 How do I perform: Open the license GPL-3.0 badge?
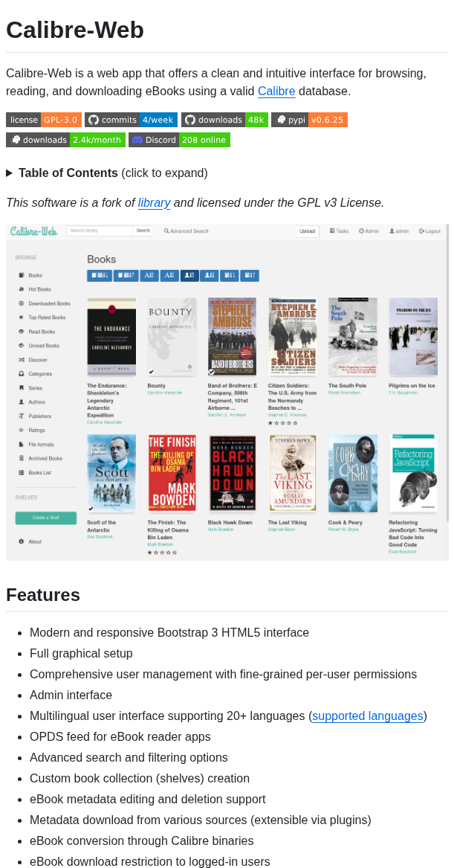pos(44,120)
